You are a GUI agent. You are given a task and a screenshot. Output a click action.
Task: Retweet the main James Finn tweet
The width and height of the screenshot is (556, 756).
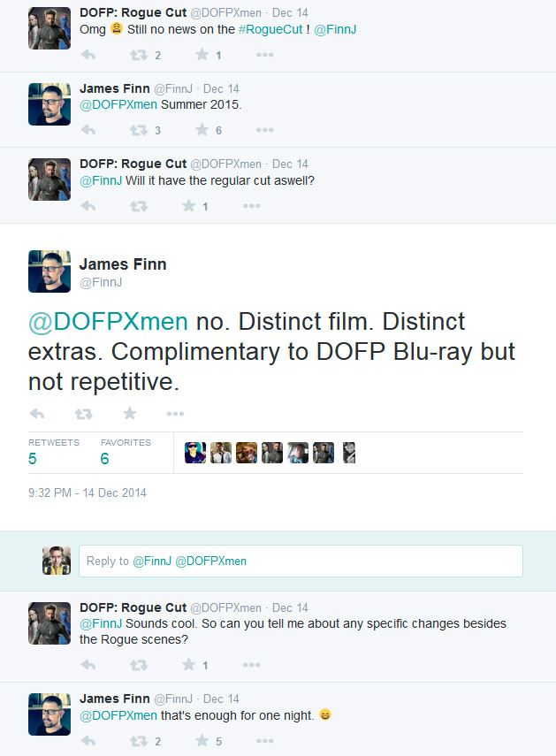(84, 414)
